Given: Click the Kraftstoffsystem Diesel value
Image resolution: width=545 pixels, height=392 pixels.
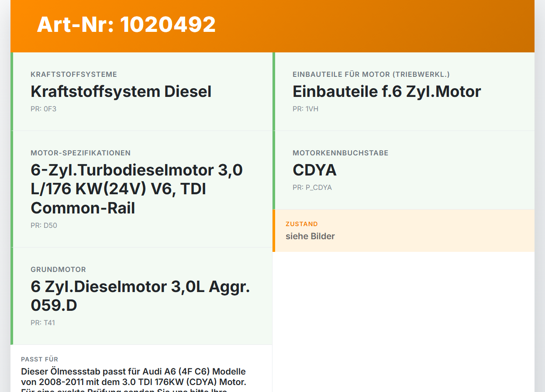Looking at the screenshot, I should pos(121,92).
